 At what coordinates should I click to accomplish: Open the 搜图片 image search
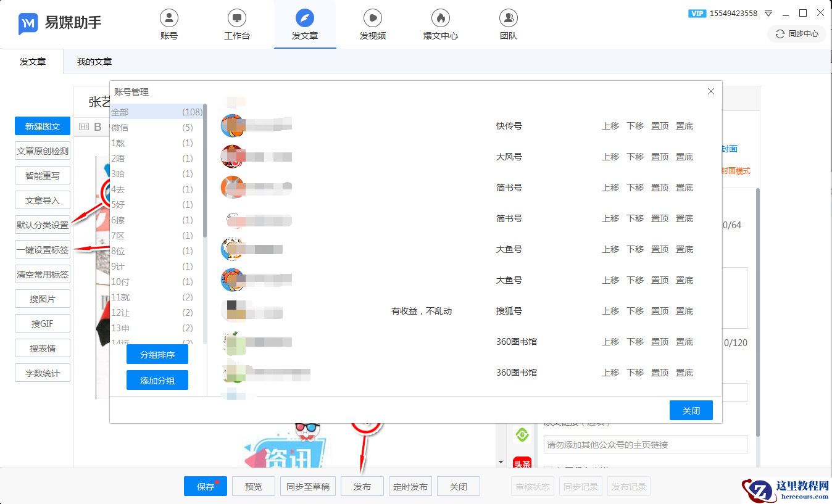coord(43,299)
